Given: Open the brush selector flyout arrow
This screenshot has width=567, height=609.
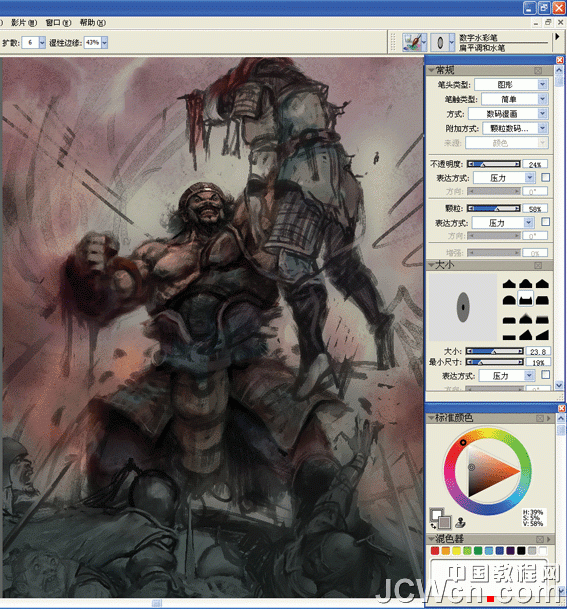Looking at the screenshot, I should [x=557, y=37].
